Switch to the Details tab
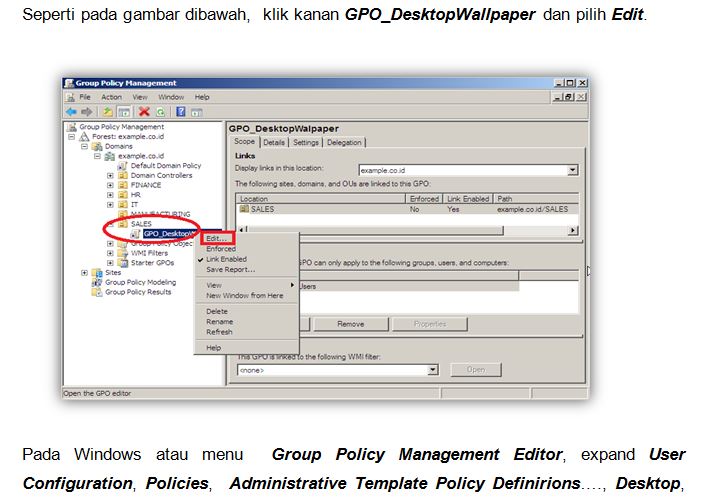Viewport: 710px width, 504px height. coord(274,142)
